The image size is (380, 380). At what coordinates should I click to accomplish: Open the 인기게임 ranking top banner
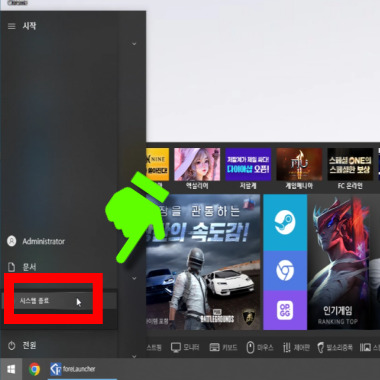[x=343, y=262]
